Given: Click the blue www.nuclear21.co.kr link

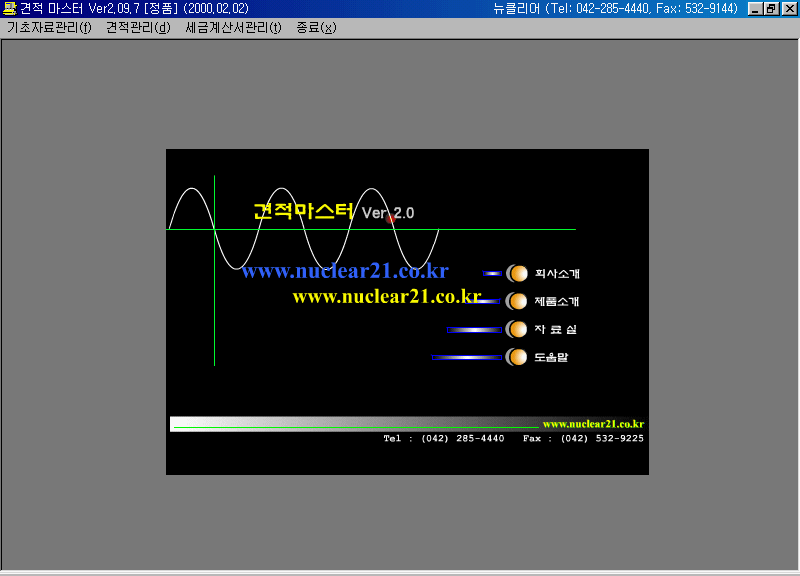Looking at the screenshot, I should coord(345,271).
